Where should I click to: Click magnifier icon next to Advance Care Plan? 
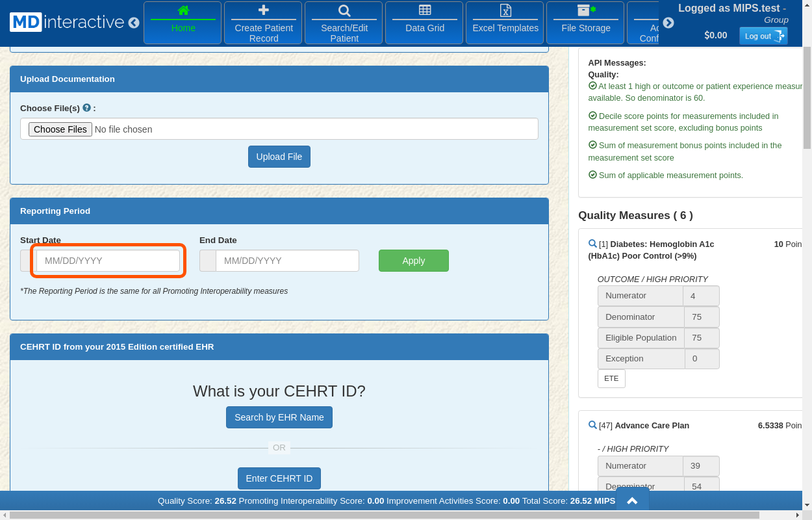coord(592,425)
